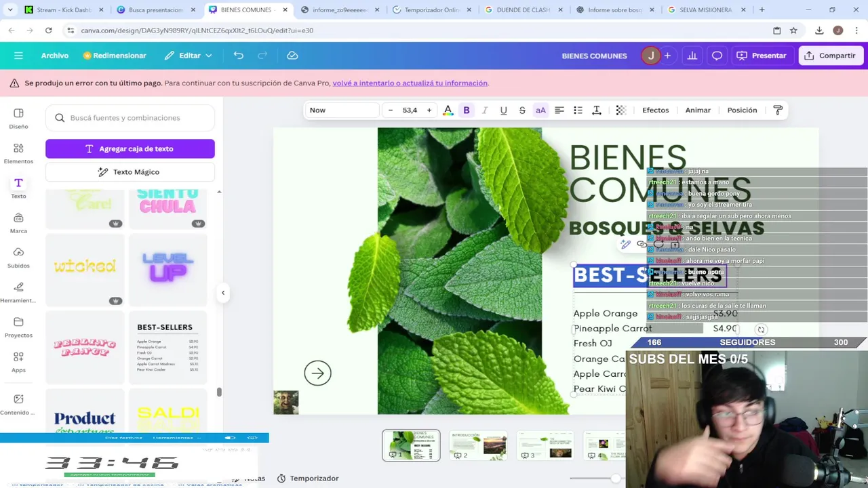Click the J user avatar
The width and height of the screenshot is (868, 488).
tap(650, 56)
